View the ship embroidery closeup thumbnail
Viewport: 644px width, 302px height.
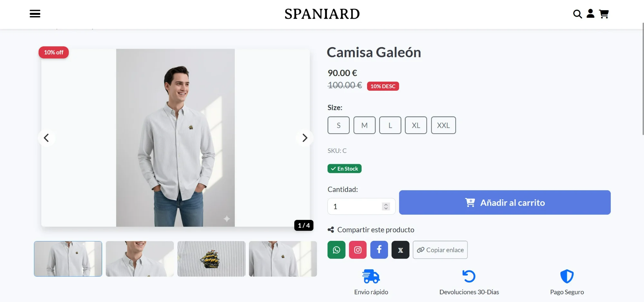(211, 259)
